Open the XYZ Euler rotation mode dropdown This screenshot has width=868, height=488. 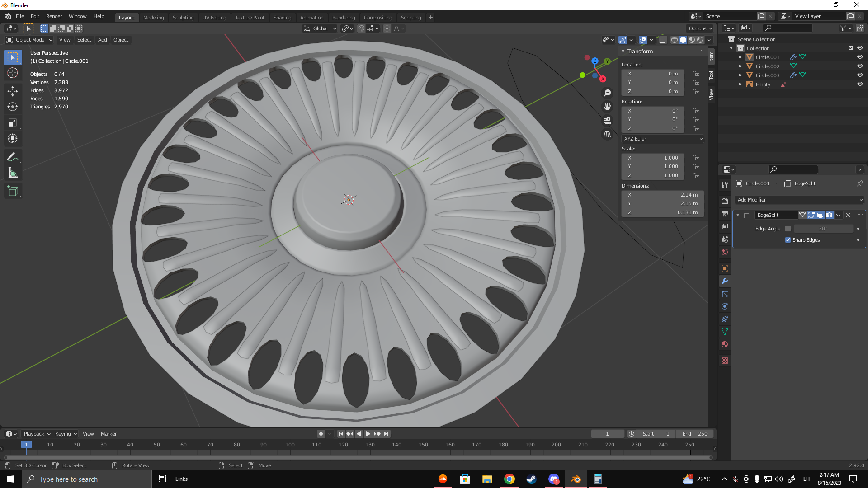coord(663,139)
